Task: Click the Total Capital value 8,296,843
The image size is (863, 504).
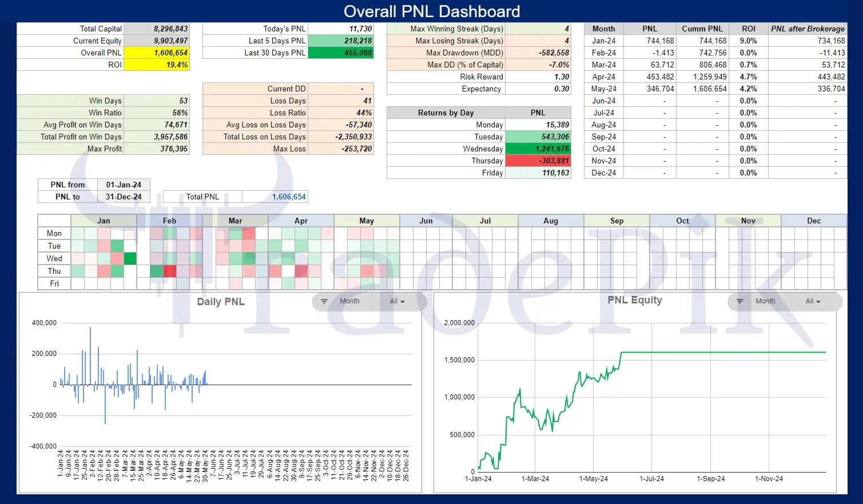Action: point(156,29)
